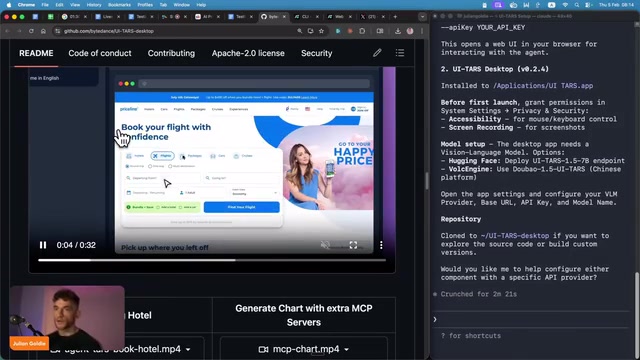Image resolution: width=640 pixels, height=360 pixels.
Task: Navigate back in Chrome
Action: [7, 31]
